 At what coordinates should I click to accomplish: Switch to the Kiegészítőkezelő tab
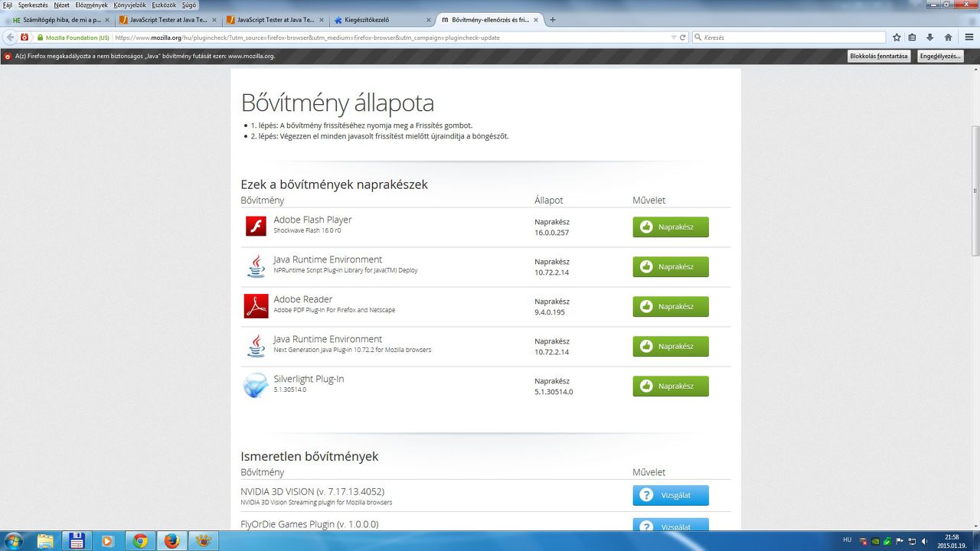point(381,20)
